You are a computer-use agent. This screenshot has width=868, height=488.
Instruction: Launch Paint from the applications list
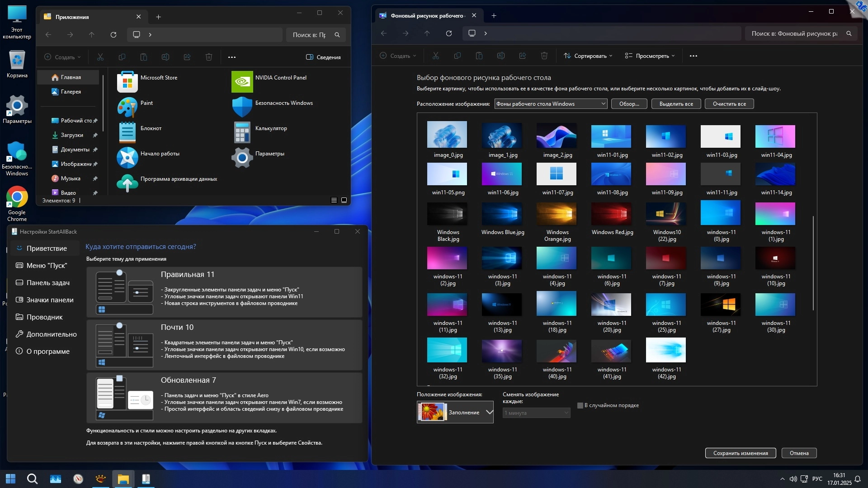coord(127,108)
